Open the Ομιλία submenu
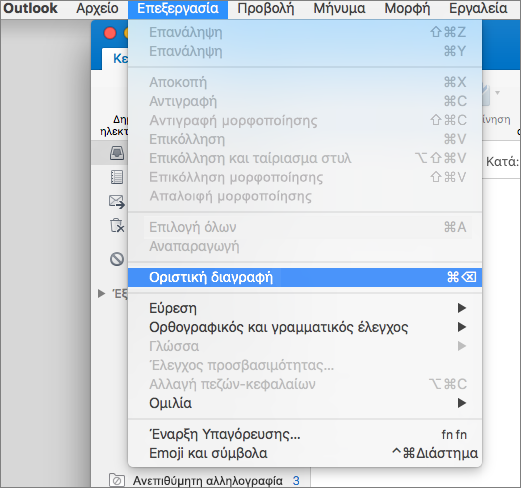This screenshot has width=521, height=488. (x=305, y=403)
